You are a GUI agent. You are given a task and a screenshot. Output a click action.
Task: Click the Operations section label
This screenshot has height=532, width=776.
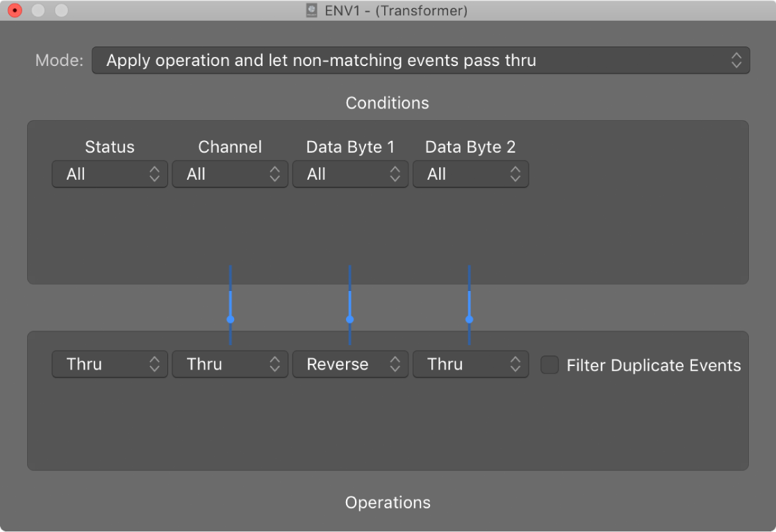[x=388, y=502]
